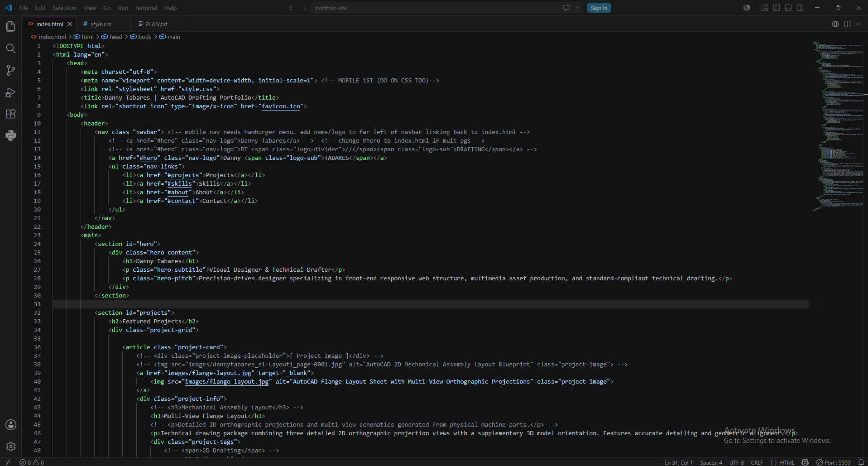The height and width of the screenshot is (466, 868).
Task: Open the Go menu
Action: pos(107,8)
